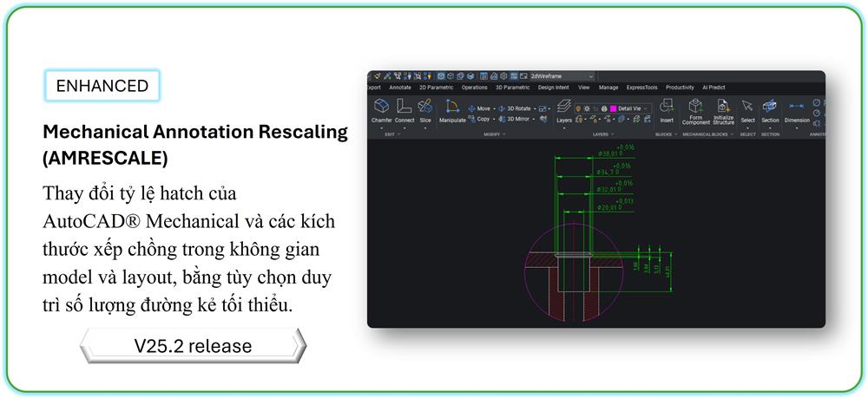
Task: Switch to the 2D Parametric tab
Action: (x=437, y=88)
